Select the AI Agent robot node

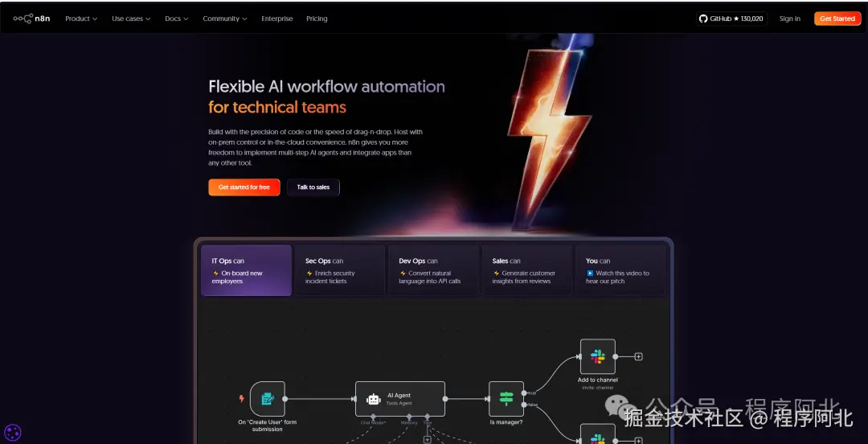(400, 398)
